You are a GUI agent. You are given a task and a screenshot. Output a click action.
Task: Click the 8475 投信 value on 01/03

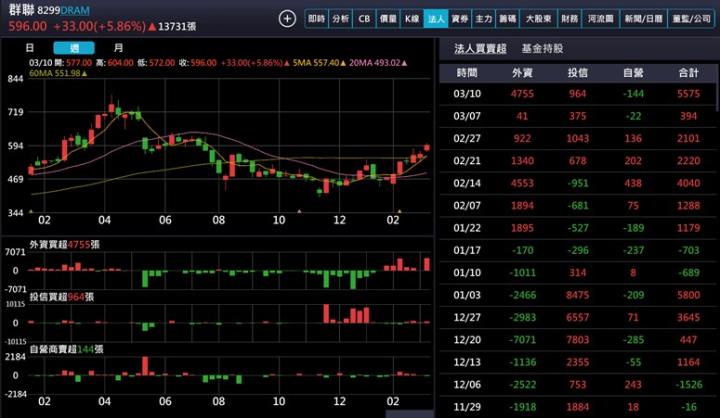coord(578,295)
